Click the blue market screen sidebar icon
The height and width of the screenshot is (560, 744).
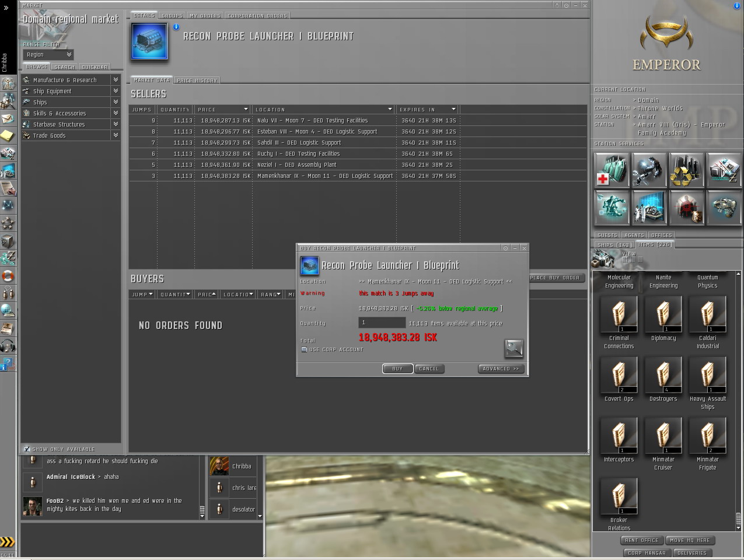point(8,171)
